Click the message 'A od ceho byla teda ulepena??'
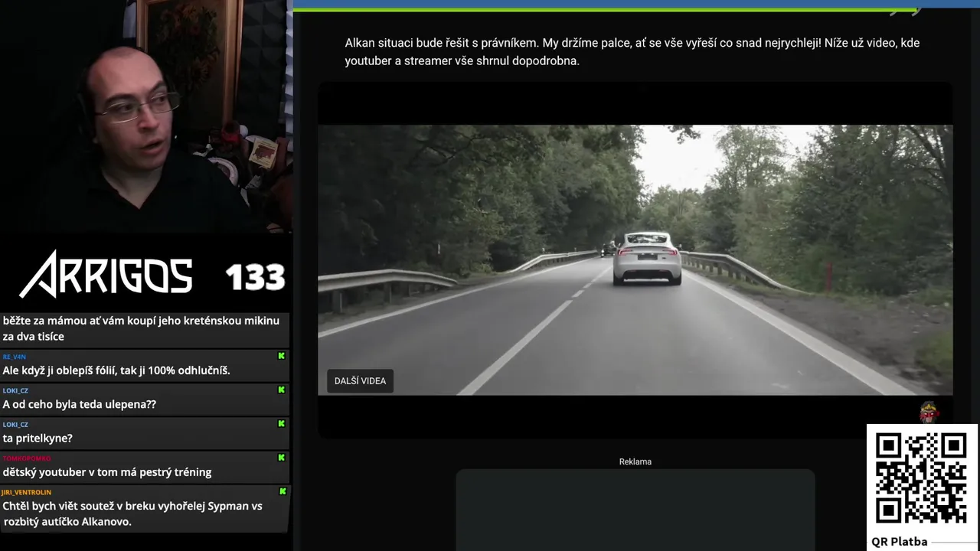The image size is (980, 551). pyautogui.click(x=80, y=404)
